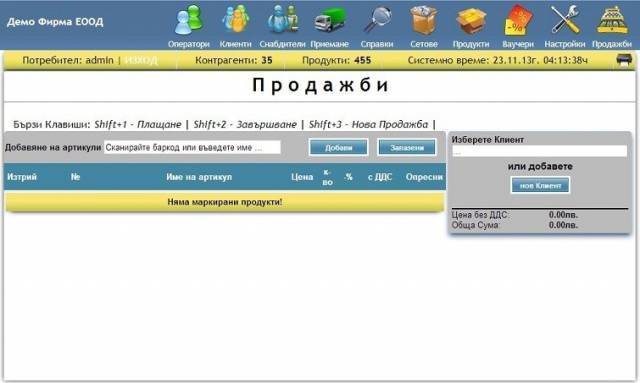Click the Демо Фирма ЕООД company title
Image resolution: width=640 pixels, height=383 pixels.
click(x=55, y=22)
